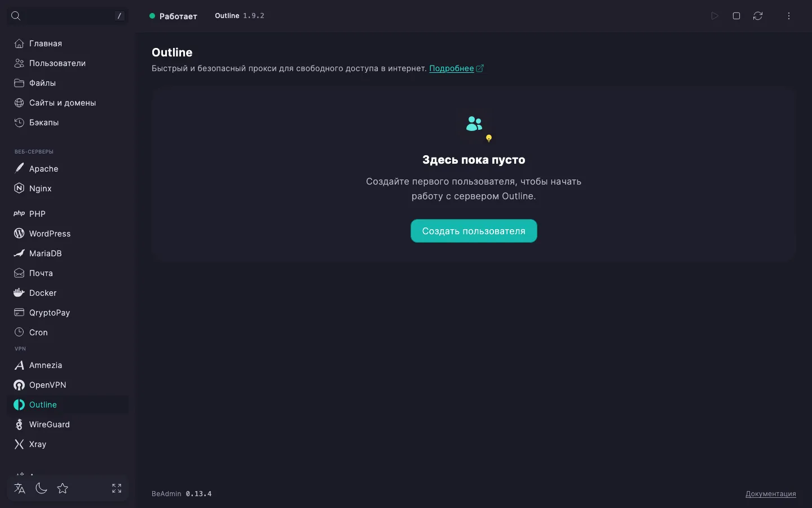Click the Создать пользователя button
The width and height of the screenshot is (812, 508).
point(474,231)
